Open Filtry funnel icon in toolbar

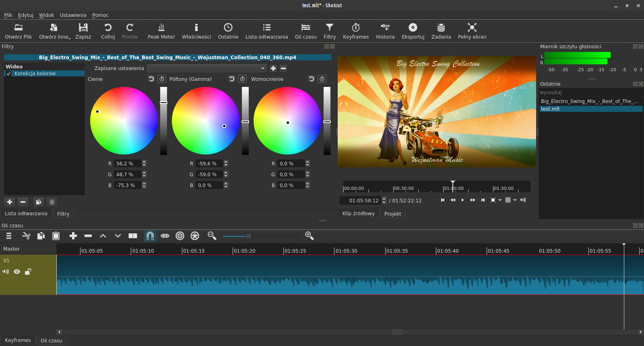pos(330,31)
